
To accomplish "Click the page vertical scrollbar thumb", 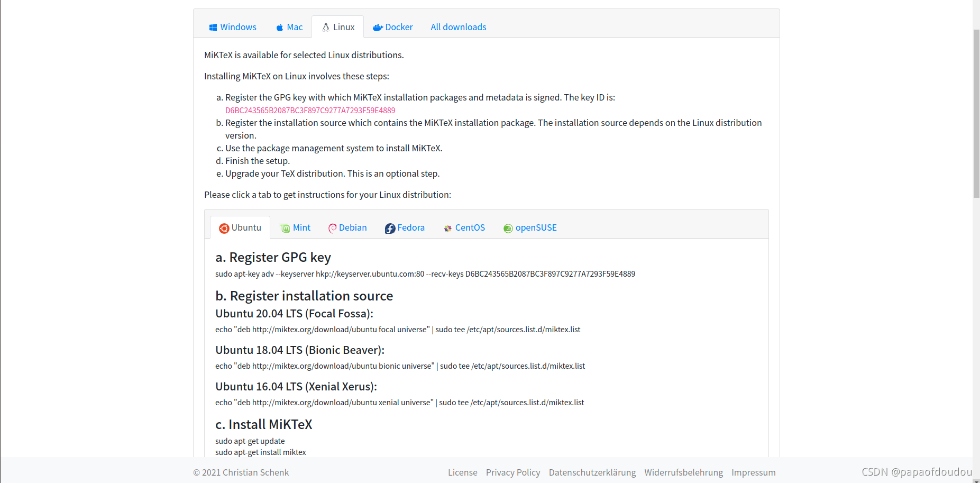I will pos(976,113).
